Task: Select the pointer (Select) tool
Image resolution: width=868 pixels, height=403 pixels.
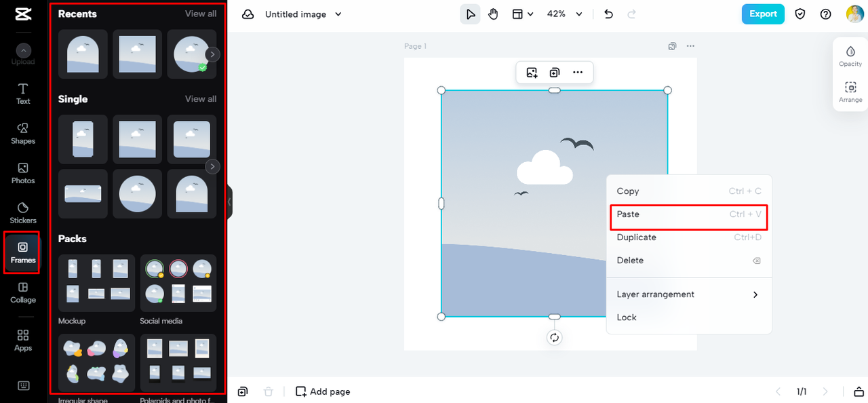Action: (470, 14)
